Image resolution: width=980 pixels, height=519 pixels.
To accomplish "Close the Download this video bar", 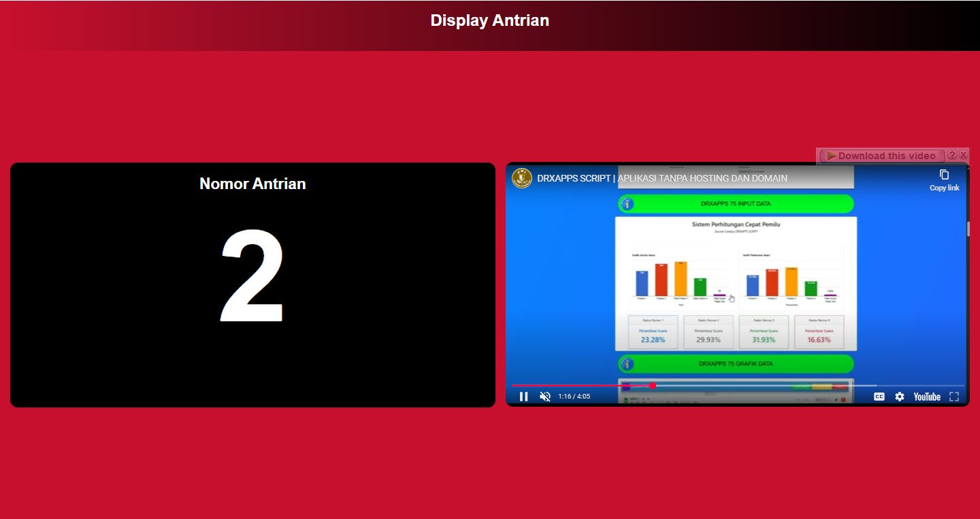I will [963, 155].
